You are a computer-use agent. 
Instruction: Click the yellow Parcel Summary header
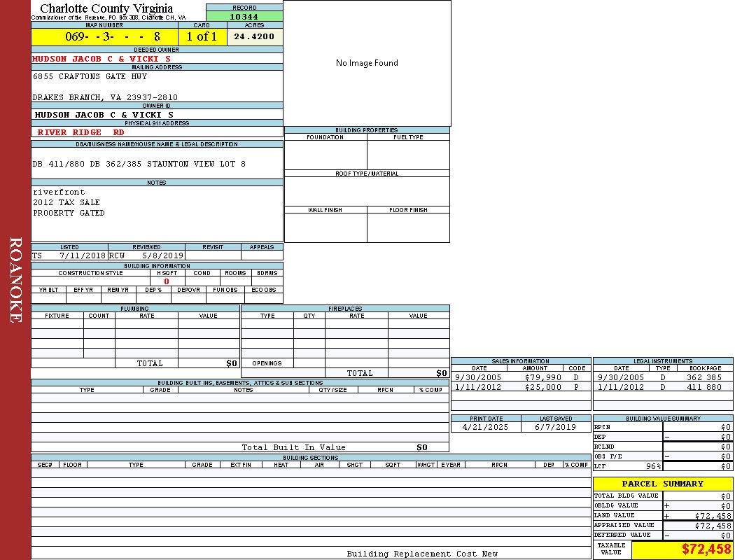click(x=662, y=484)
